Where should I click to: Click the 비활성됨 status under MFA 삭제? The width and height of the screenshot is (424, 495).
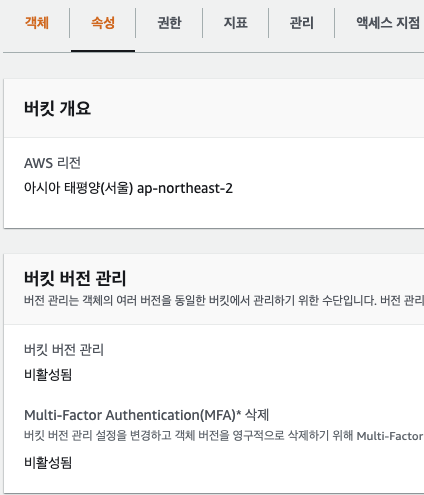[x=48, y=463]
